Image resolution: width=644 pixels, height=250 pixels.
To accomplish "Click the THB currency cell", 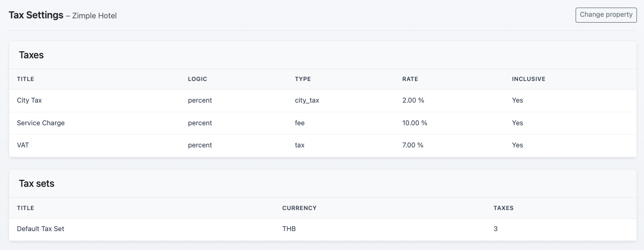I will [289, 229].
